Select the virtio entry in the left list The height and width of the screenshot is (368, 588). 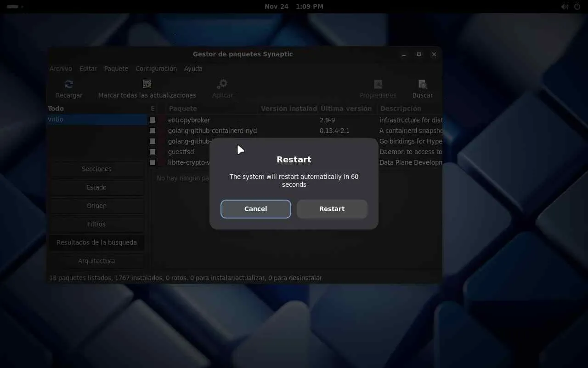click(x=97, y=119)
